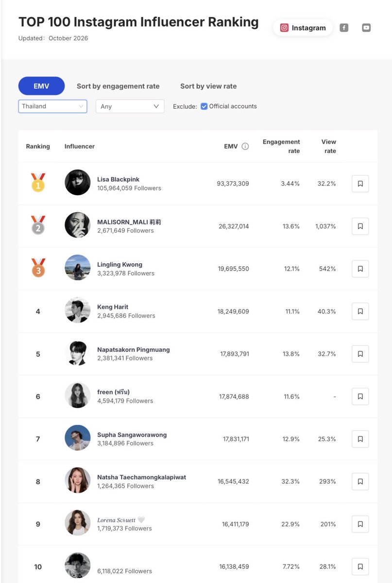Select Sort by view rate tab

(208, 86)
